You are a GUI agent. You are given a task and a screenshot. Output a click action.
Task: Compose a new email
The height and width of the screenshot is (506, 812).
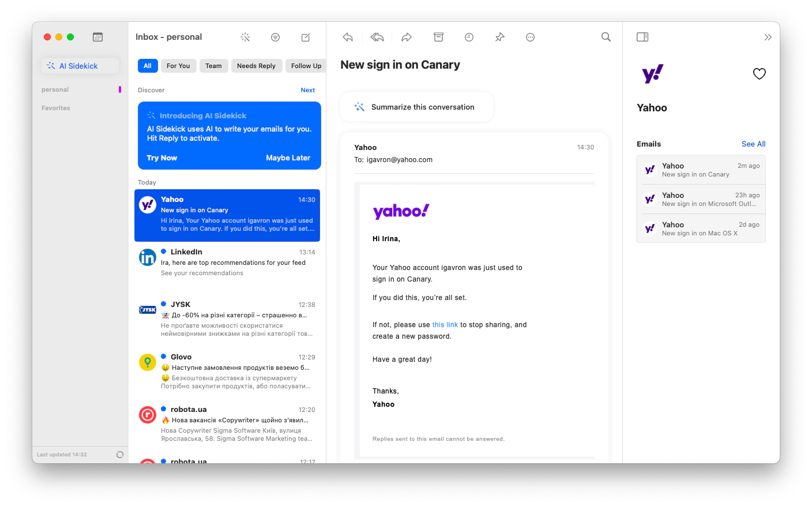click(x=306, y=37)
